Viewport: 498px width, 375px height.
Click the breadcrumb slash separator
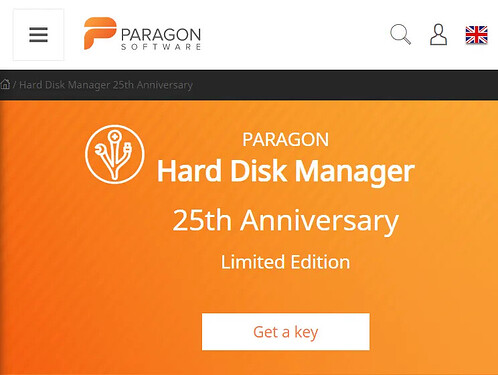pyautogui.click(x=14, y=85)
